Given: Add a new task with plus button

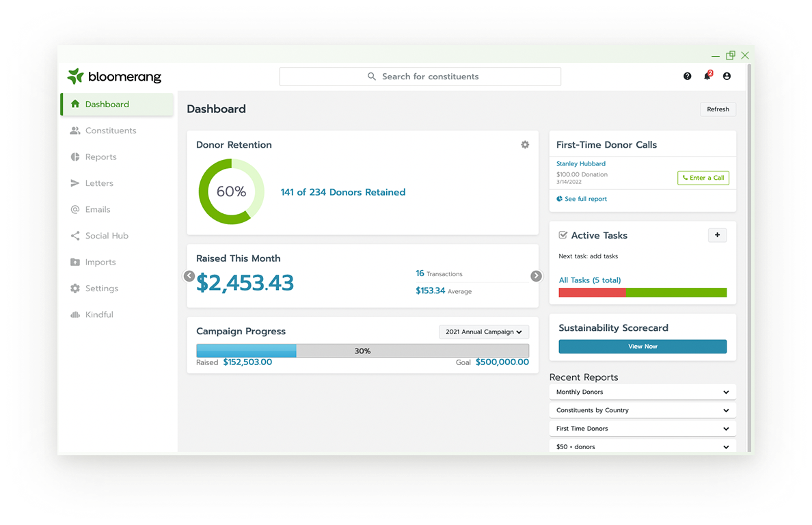Looking at the screenshot, I should pos(717,235).
